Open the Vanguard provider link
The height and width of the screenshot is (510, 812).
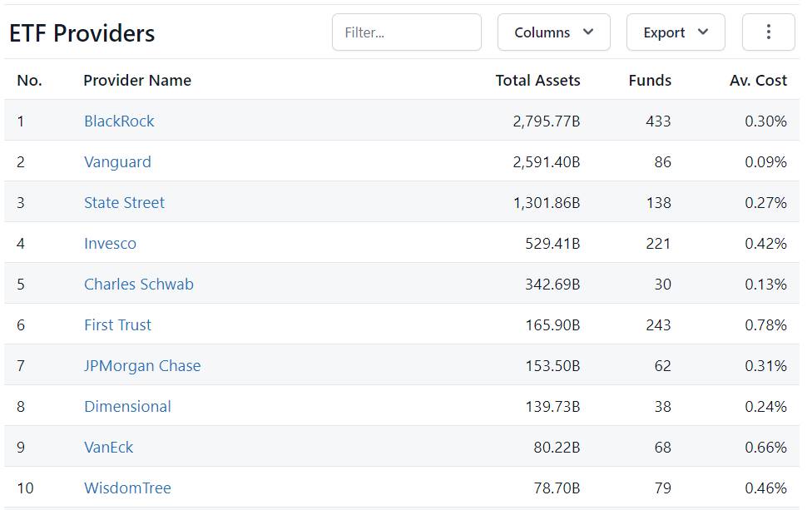[117, 162]
